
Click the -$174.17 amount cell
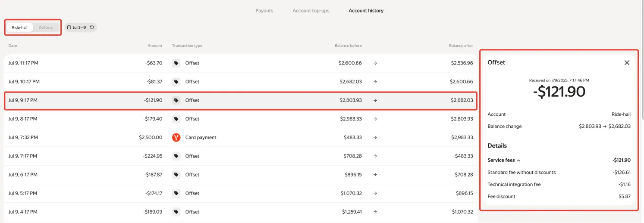pyautogui.click(x=153, y=193)
